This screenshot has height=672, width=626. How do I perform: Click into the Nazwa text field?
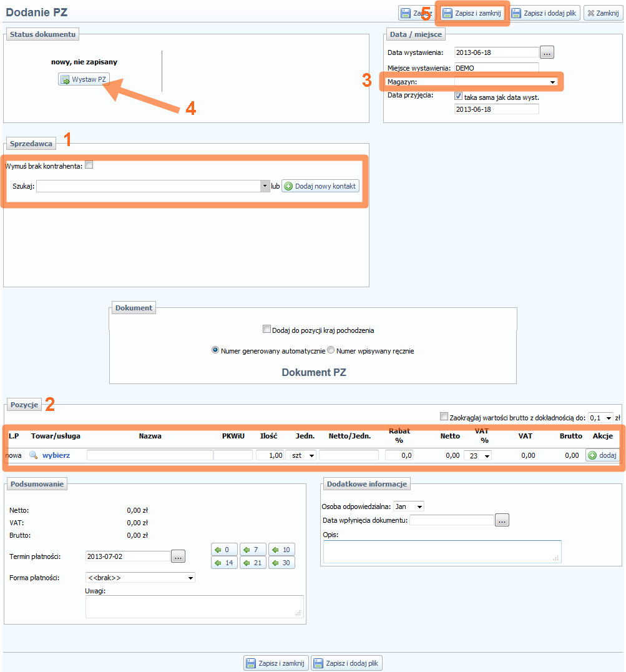[149, 456]
